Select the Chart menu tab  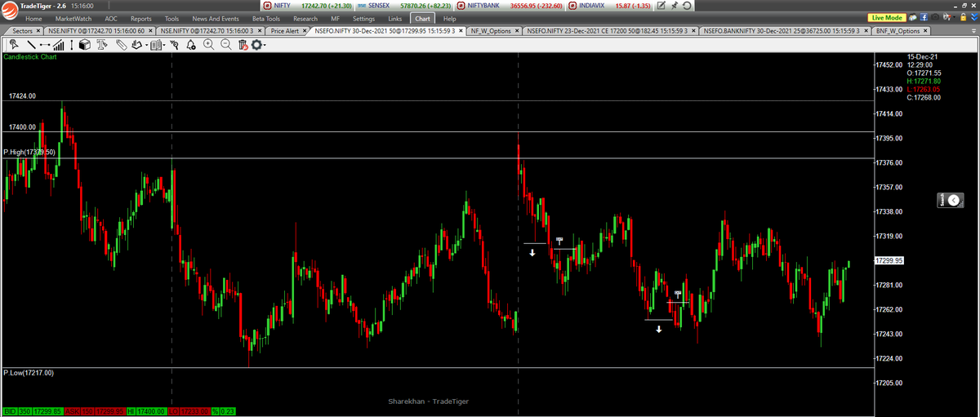(x=422, y=18)
